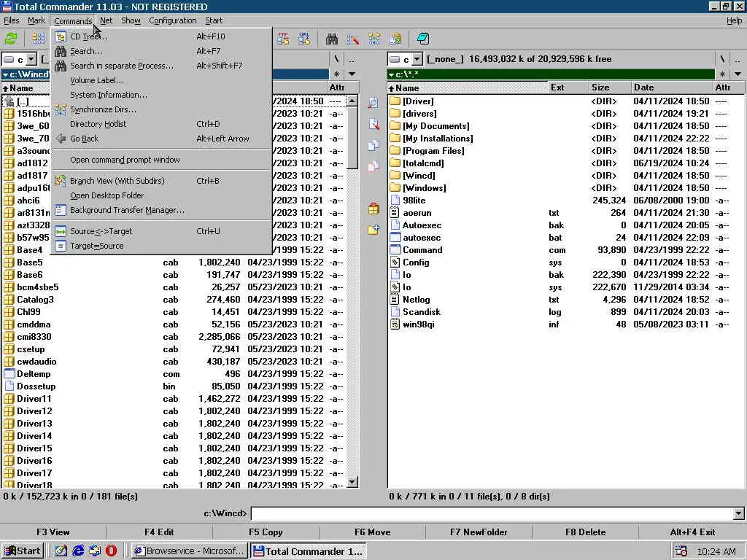Click the Synchronize directories toolbar icon
Image resolution: width=747 pixels, height=560 pixels.
[x=374, y=39]
